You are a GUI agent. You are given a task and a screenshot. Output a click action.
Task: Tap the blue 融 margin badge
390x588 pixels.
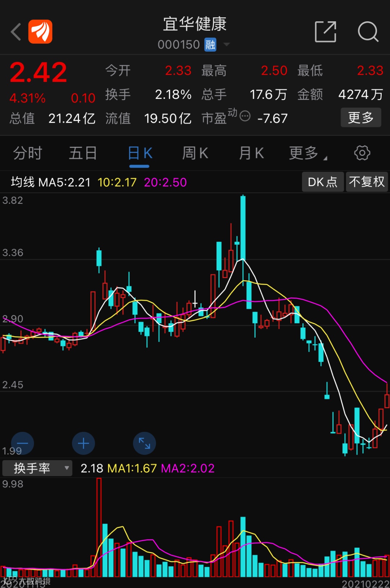210,45
